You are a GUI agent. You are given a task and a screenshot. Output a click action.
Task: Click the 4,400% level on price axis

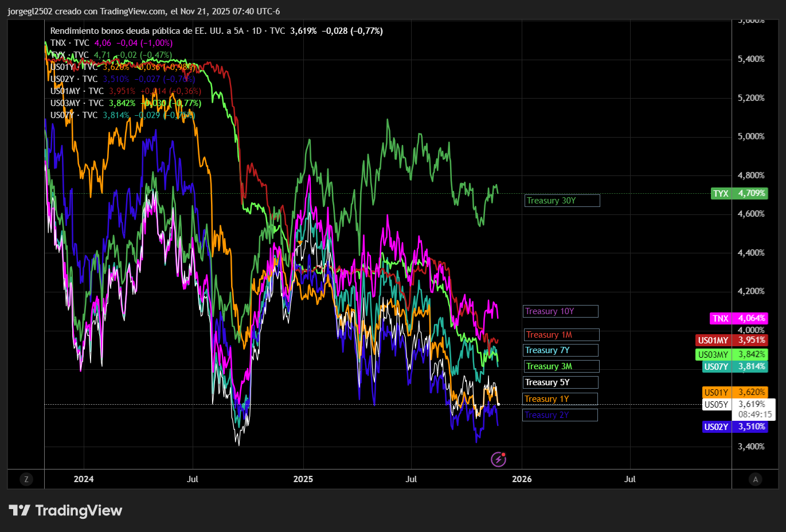[x=751, y=253]
